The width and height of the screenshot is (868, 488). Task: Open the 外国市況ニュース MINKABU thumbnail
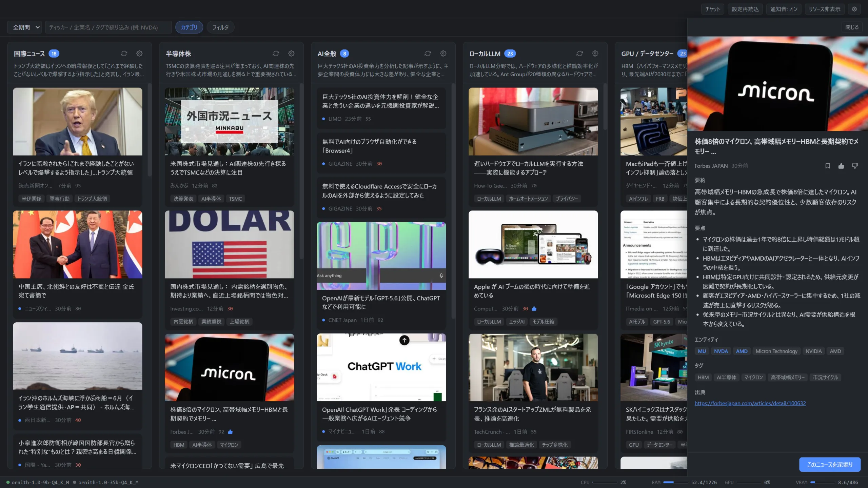(230, 122)
